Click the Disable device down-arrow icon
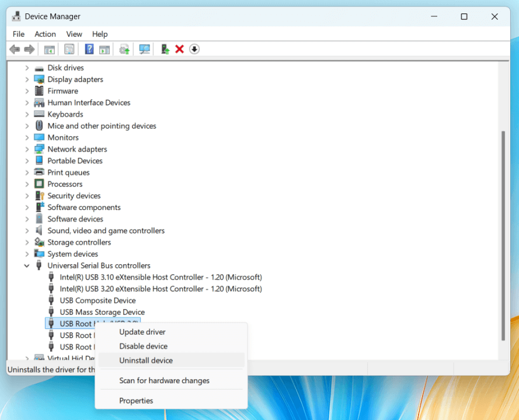The image size is (519, 420). tap(194, 49)
